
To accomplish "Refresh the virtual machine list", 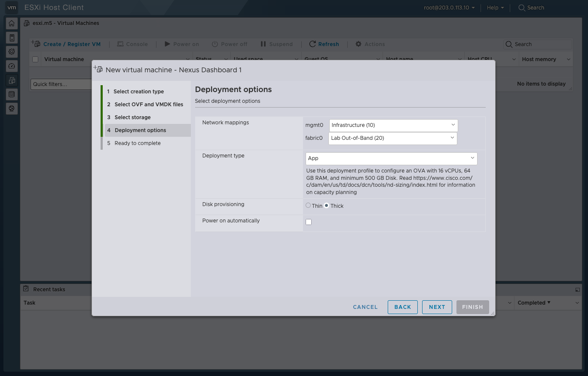I will pyautogui.click(x=324, y=44).
